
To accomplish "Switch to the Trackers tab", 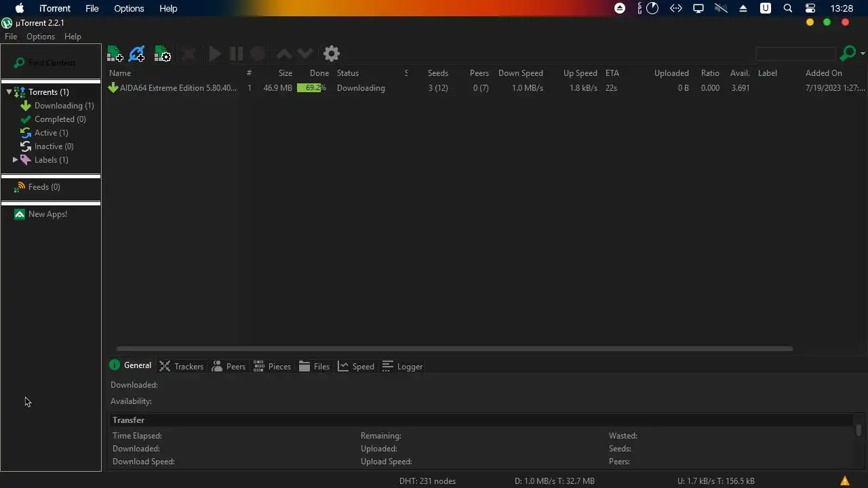I will [x=181, y=366].
